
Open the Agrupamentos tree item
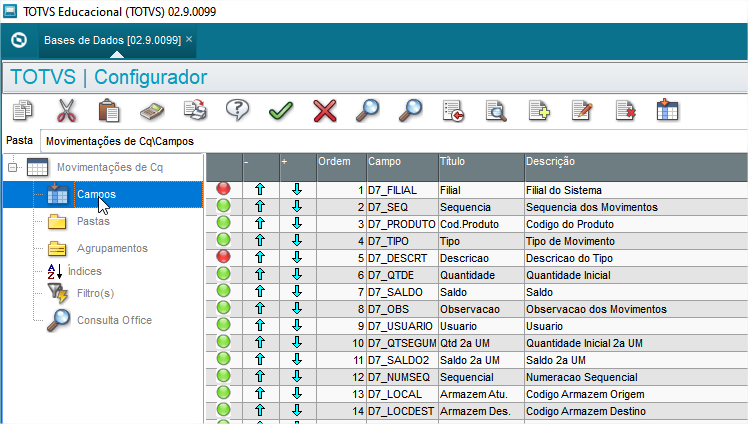click(112, 248)
